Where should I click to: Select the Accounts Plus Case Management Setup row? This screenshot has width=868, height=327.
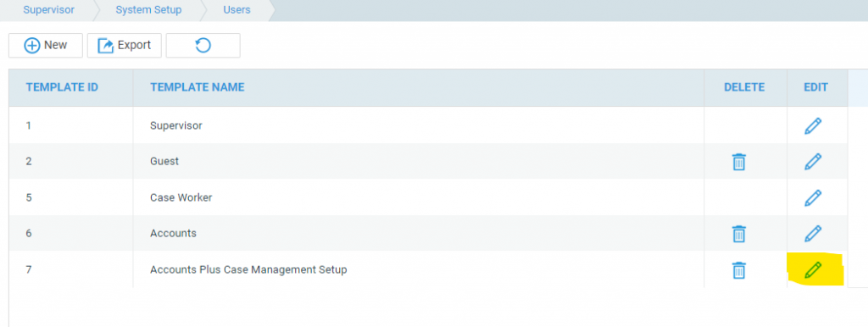(428, 270)
